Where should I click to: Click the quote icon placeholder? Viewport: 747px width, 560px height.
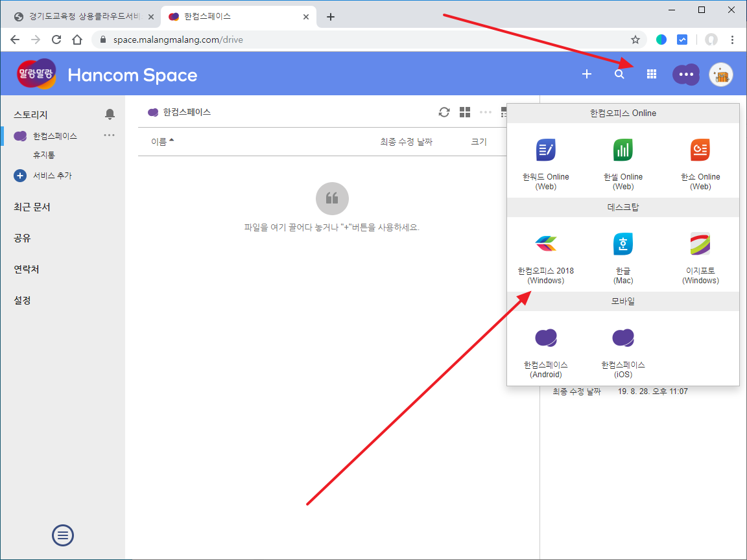tap(332, 198)
